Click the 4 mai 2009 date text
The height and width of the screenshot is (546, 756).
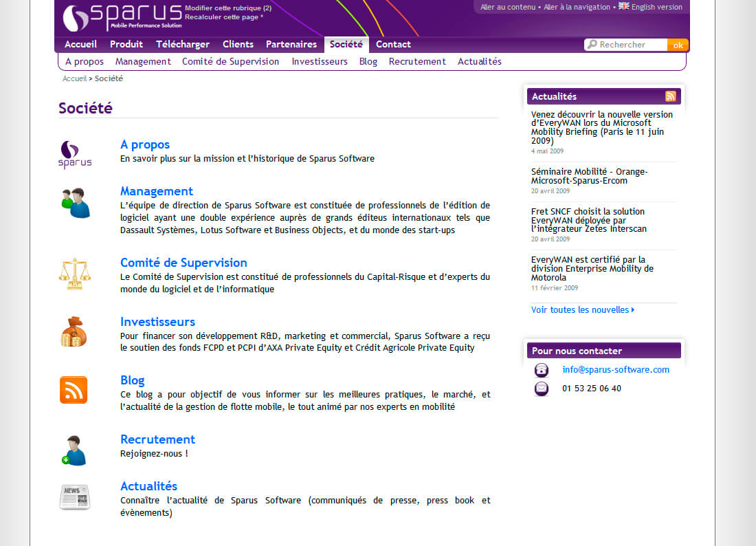coord(547,151)
